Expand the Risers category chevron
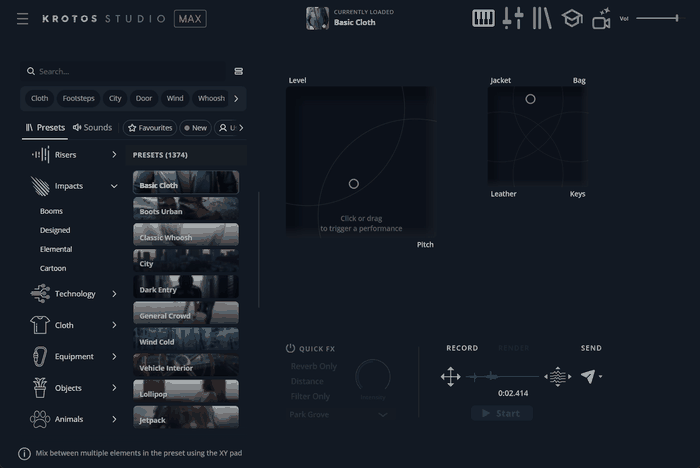 pos(114,155)
